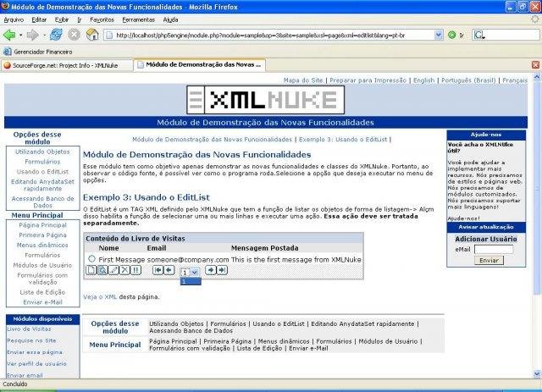Click the Edit pencil icon in EditList
Screen dimensions: 542x392
[x=113, y=270]
